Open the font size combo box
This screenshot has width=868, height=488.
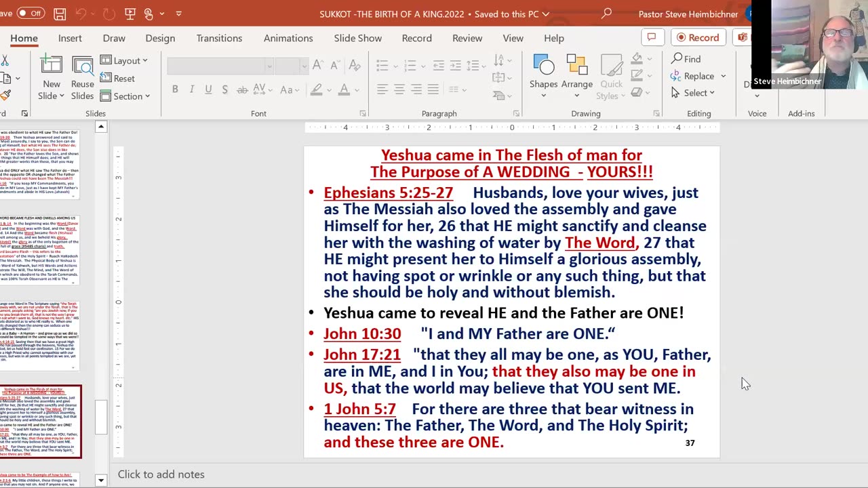pos(292,66)
